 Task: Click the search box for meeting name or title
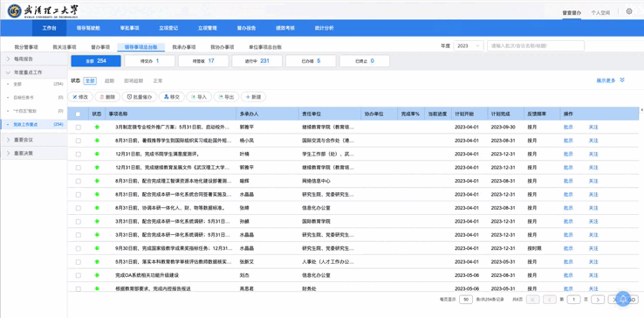[x=536, y=46]
